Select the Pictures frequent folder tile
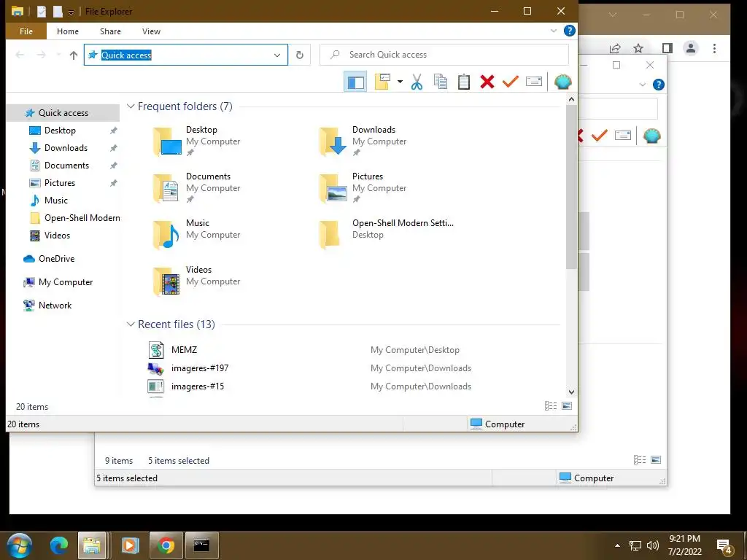 [x=363, y=187]
